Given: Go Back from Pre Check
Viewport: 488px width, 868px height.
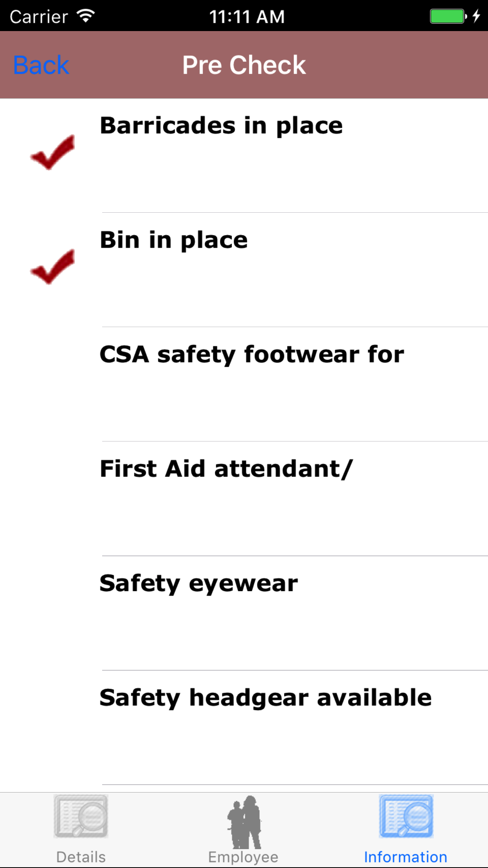Looking at the screenshot, I should click(41, 65).
